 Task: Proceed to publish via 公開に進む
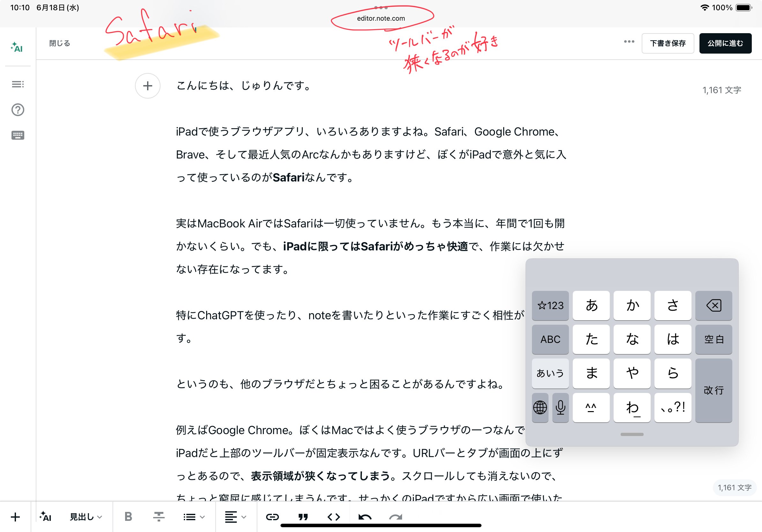click(725, 43)
